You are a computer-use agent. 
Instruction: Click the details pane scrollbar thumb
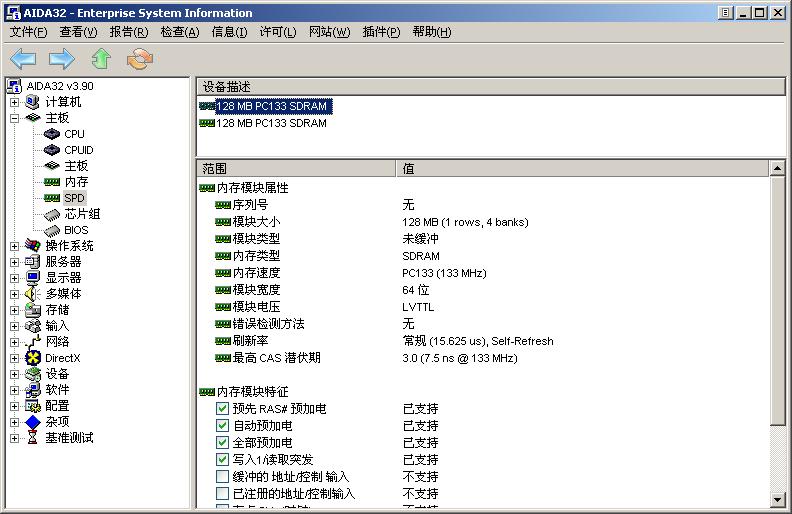777,300
